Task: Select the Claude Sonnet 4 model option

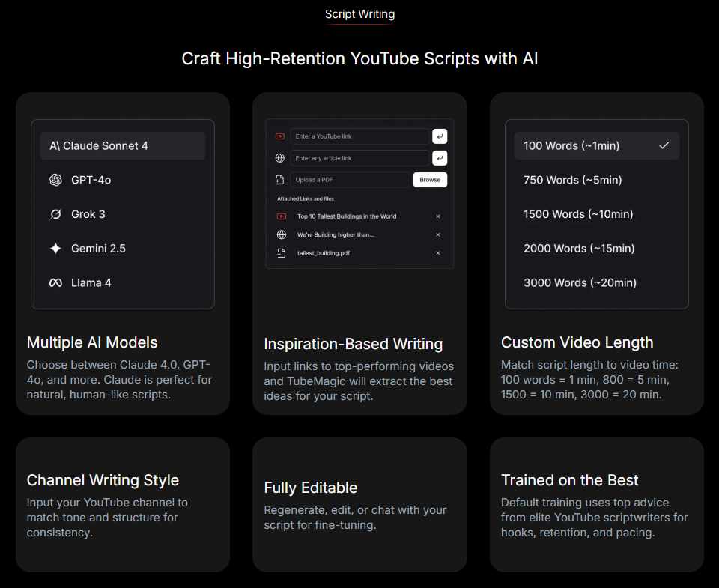Action: click(x=122, y=146)
